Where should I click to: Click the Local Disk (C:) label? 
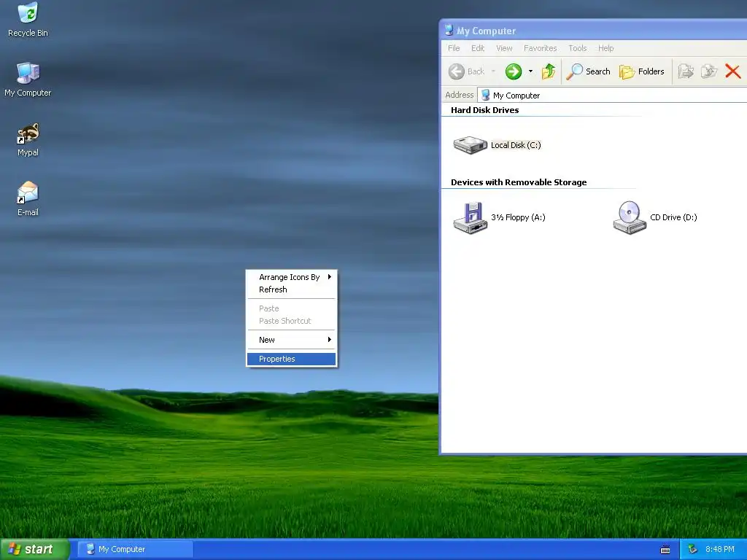[516, 145]
